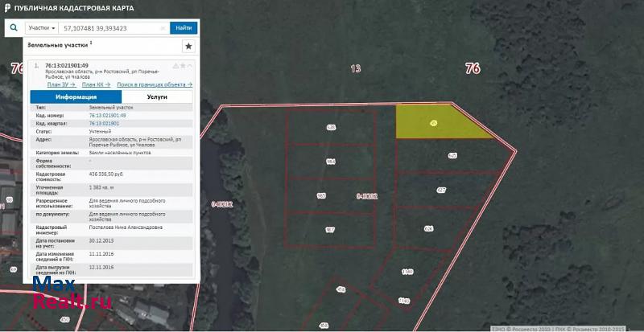Open cadastral number 76:13:021901:49 link
The width and height of the screenshot is (644, 332).
(x=107, y=116)
